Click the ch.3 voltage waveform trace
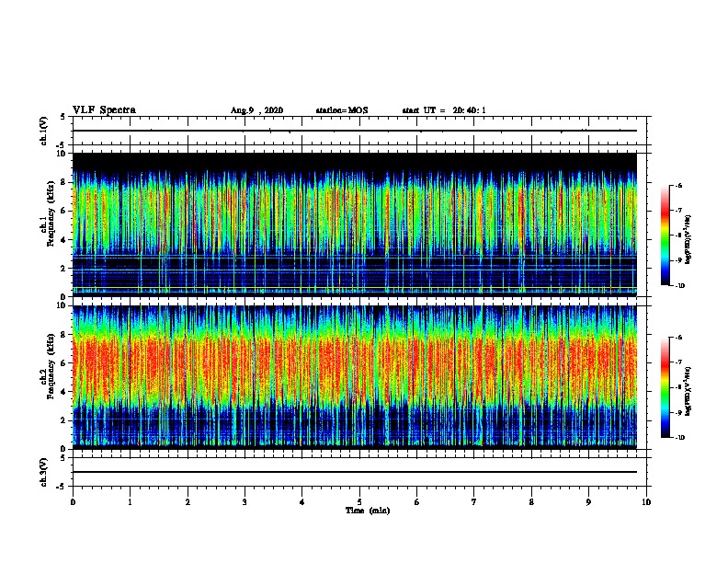Viewport: 728px width, 563px height. pyautogui.click(x=355, y=472)
